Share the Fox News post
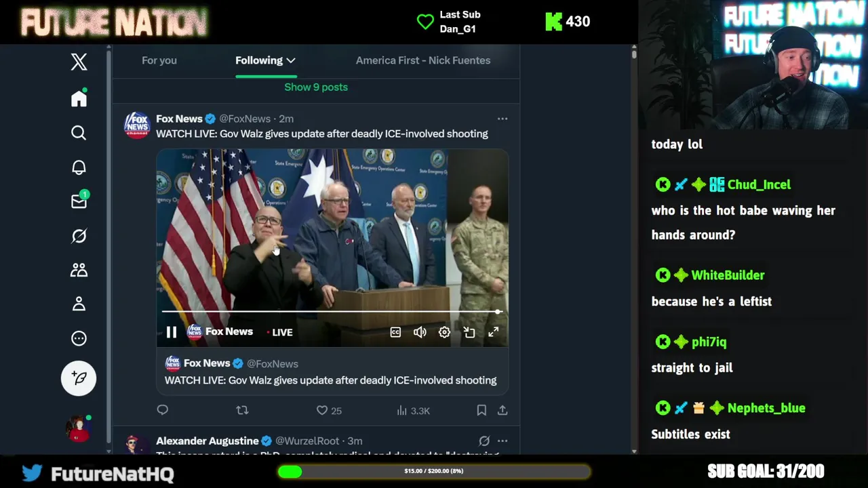 (x=502, y=410)
